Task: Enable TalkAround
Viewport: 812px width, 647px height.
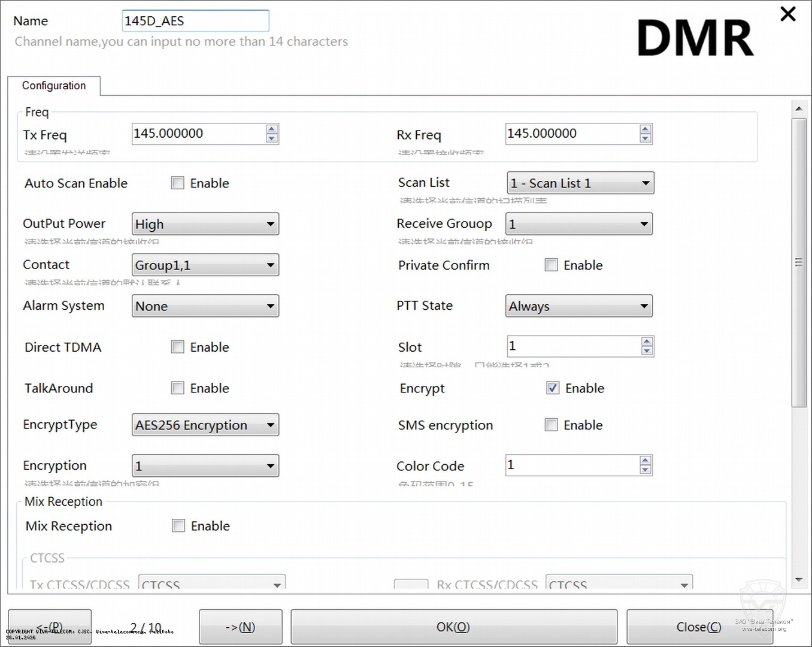Action: [177, 388]
